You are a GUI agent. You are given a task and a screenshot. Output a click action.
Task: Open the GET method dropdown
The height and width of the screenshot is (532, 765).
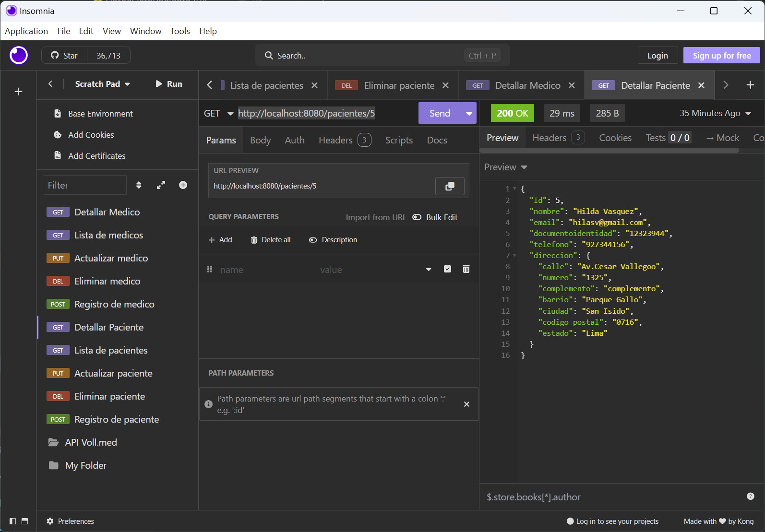coord(218,113)
